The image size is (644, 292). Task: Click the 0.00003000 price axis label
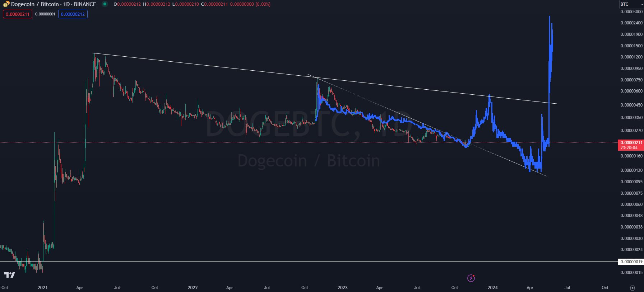pyautogui.click(x=631, y=12)
